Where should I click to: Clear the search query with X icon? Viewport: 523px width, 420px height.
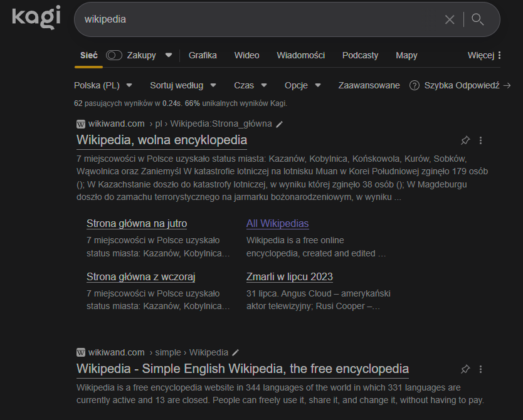point(450,19)
